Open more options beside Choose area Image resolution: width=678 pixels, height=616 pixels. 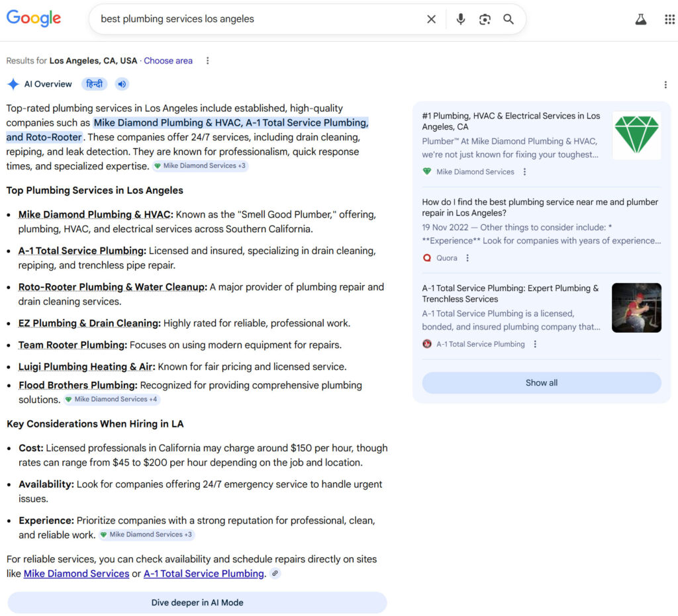(x=207, y=61)
